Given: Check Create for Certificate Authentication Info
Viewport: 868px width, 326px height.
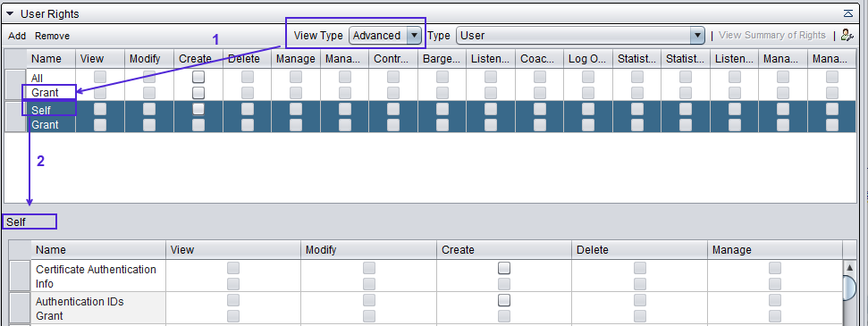Looking at the screenshot, I should [504, 269].
